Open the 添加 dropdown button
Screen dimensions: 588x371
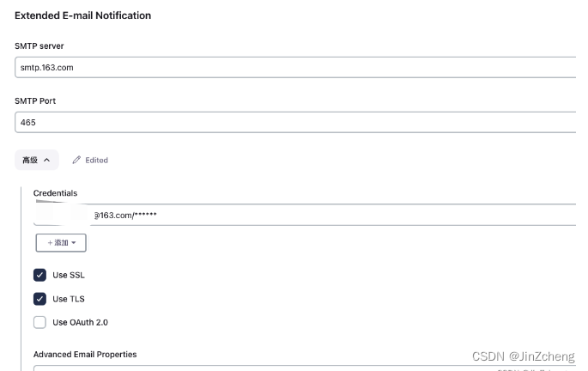pyautogui.click(x=61, y=243)
